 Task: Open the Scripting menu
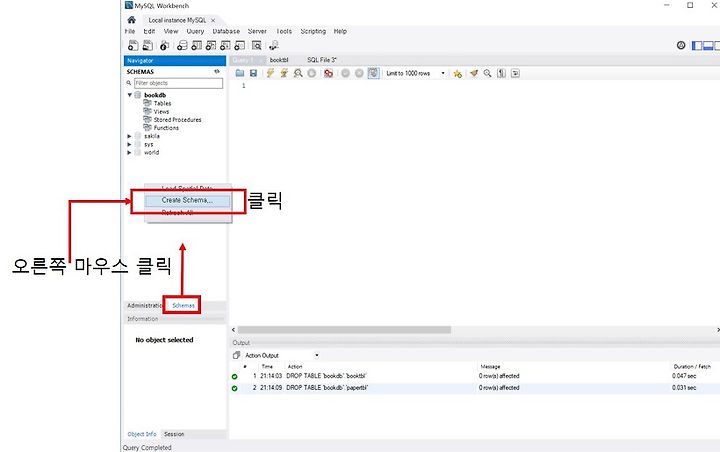click(313, 31)
